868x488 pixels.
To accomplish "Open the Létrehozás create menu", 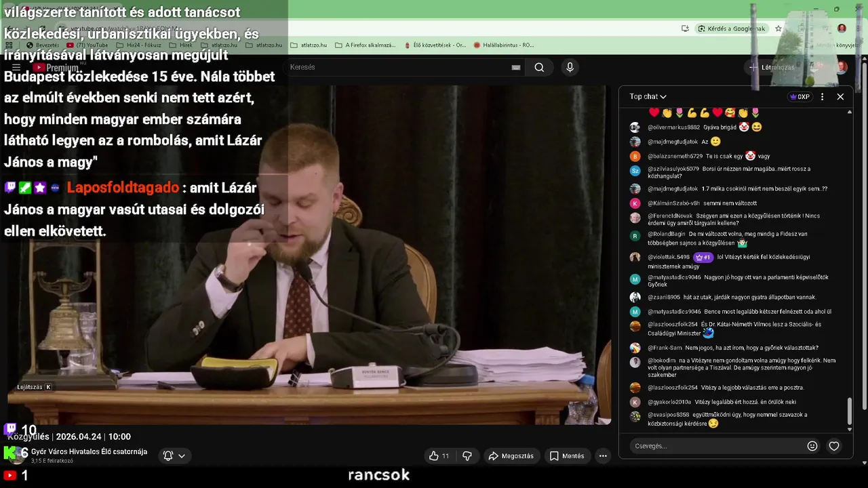I will coord(771,67).
